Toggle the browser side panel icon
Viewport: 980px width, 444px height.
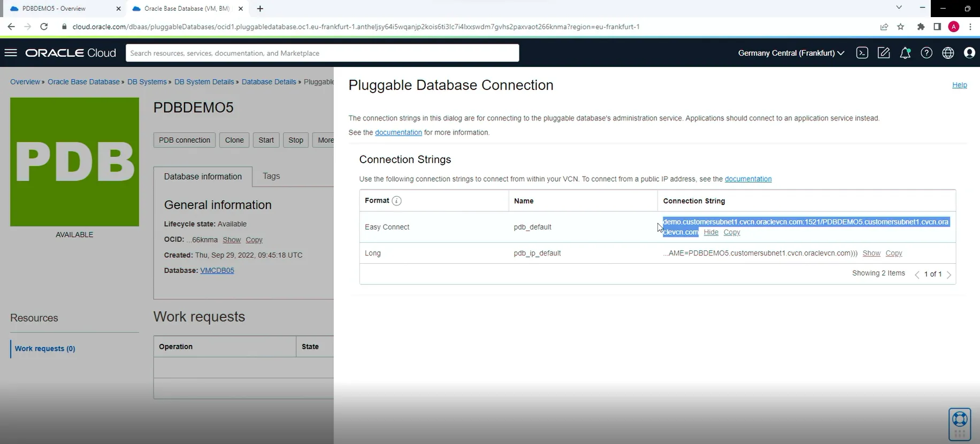coord(937,27)
